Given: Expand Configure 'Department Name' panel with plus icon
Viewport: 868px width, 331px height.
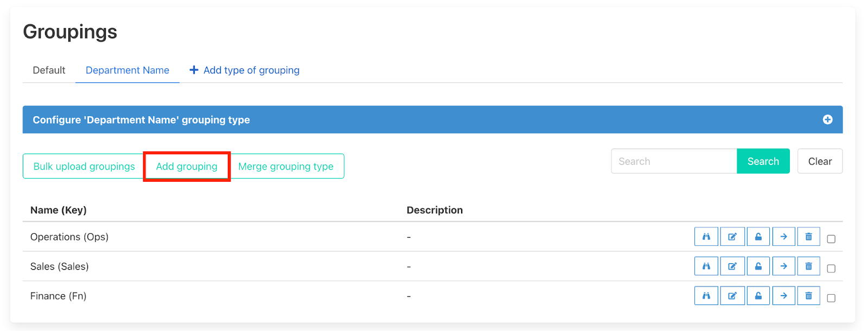Looking at the screenshot, I should click(x=827, y=119).
